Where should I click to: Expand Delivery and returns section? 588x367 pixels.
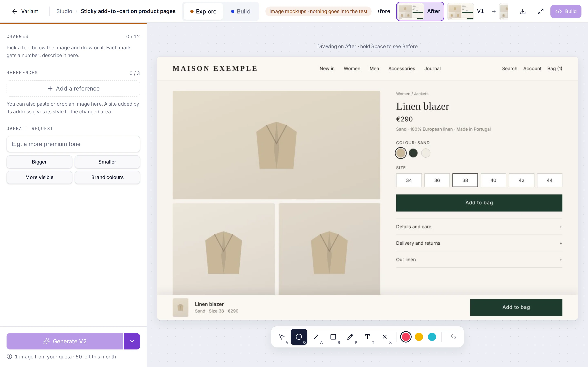click(479, 243)
